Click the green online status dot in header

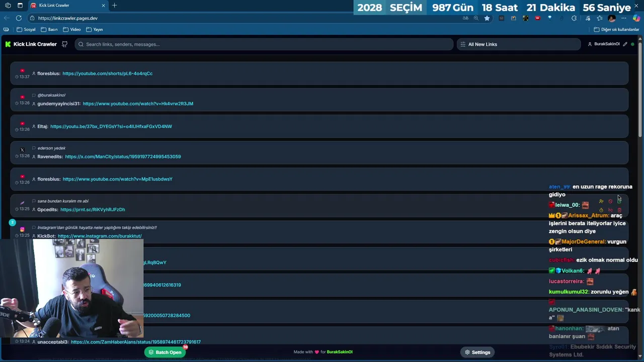[x=632, y=44]
